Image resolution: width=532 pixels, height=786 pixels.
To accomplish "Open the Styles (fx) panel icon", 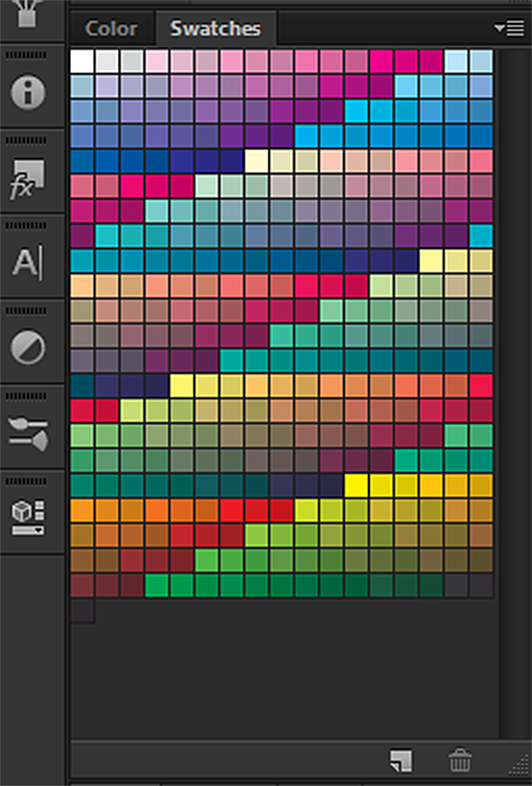I will coord(30,177).
